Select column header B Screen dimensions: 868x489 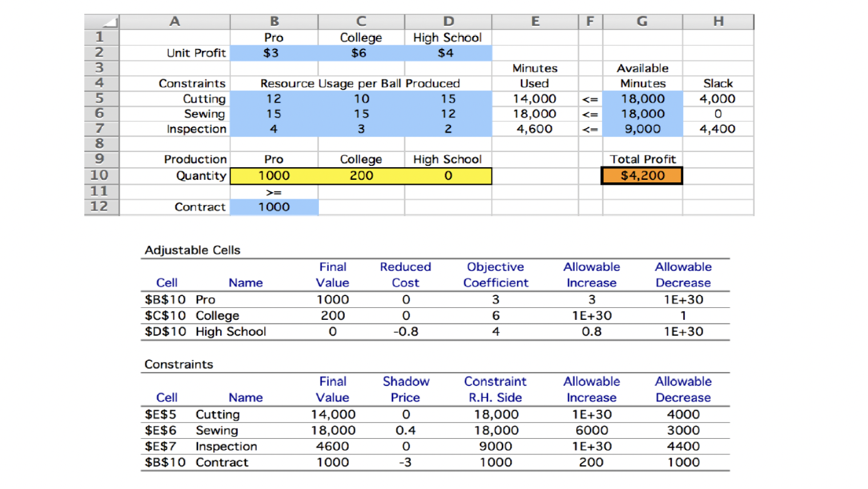274,21
